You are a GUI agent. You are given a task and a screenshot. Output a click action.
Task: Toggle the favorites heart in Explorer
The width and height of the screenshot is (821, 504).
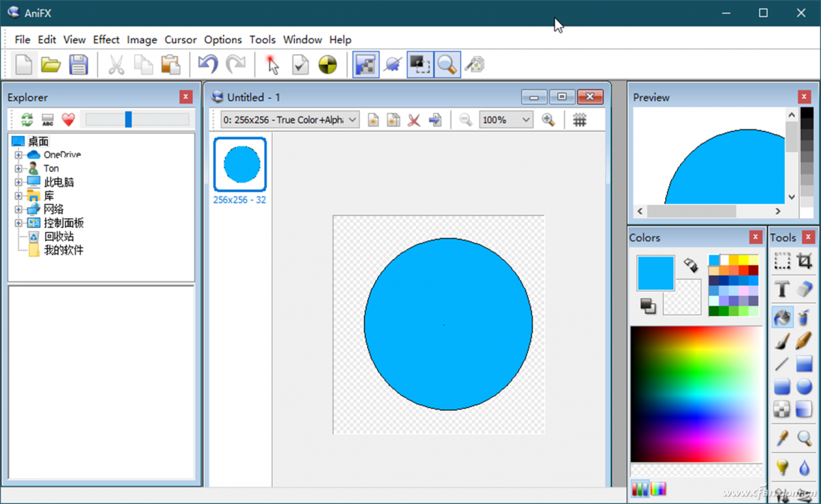(68, 120)
